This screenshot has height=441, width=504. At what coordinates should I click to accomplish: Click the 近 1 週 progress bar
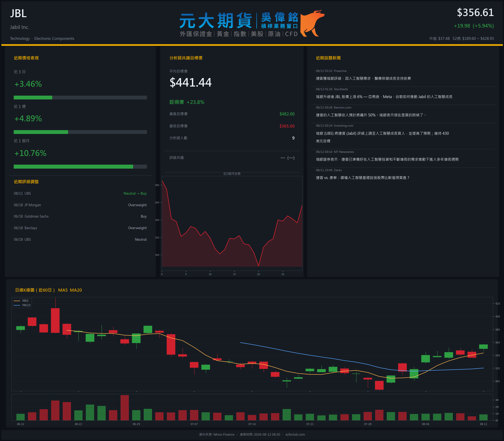[80, 132]
